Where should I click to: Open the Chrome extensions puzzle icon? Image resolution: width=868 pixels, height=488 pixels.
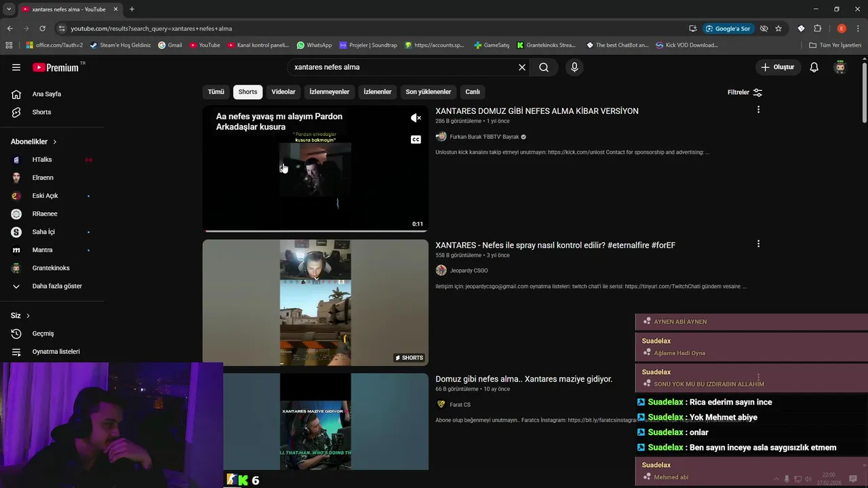click(817, 28)
